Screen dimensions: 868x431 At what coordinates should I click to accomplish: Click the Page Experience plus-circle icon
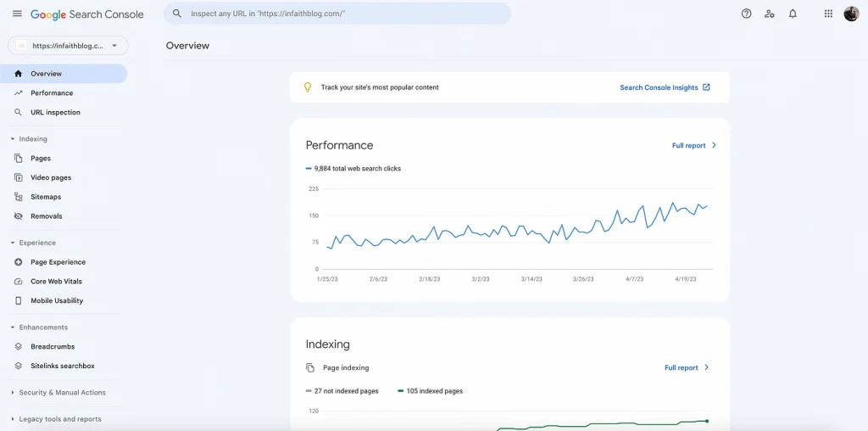coord(19,262)
